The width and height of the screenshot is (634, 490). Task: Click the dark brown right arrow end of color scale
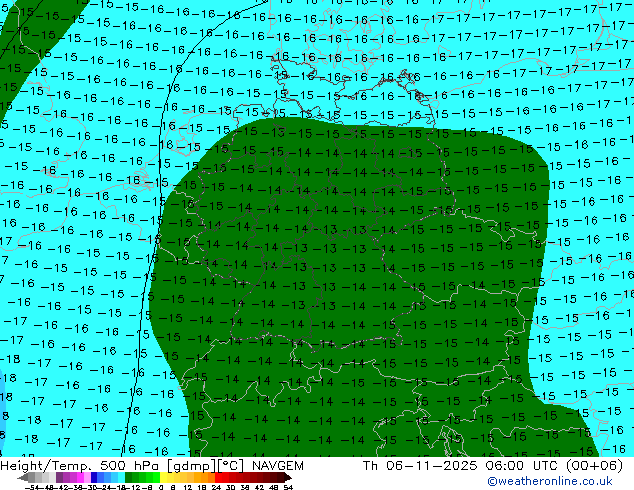288,478
